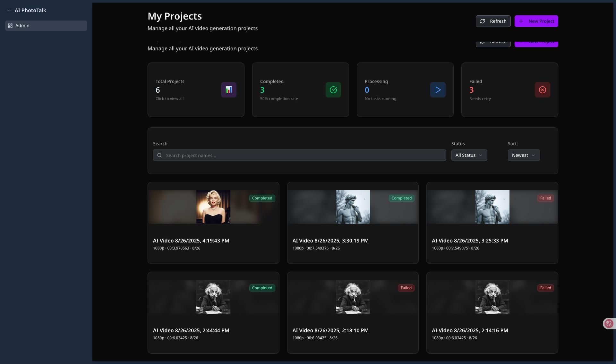This screenshot has width=616, height=364.
Task: Open the All Status dropdown
Action: click(x=469, y=155)
